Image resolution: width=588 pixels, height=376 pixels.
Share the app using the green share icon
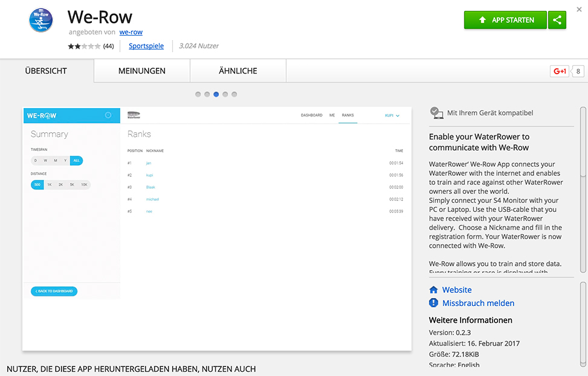557,20
